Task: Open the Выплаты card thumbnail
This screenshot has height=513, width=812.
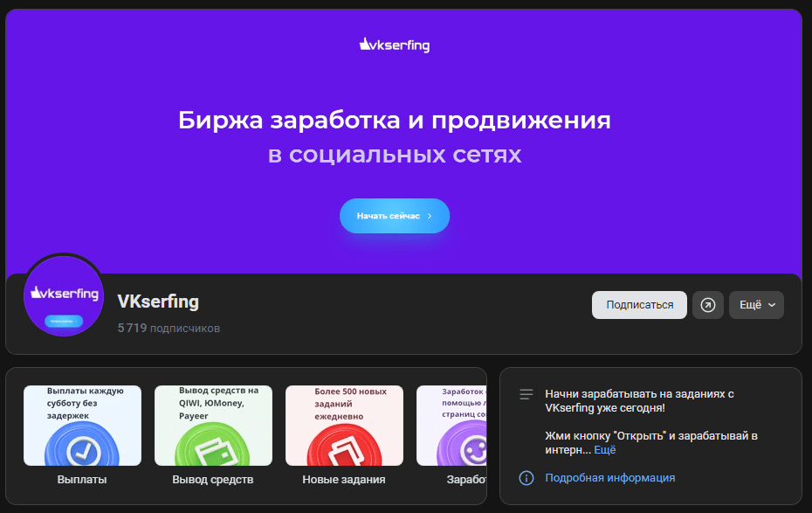Action: [x=82, y=426]
